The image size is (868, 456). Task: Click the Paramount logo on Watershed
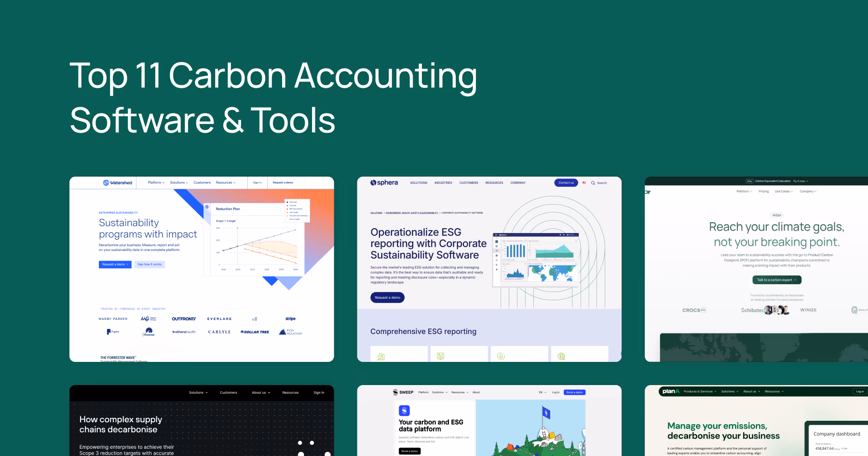tap(149, 332)
